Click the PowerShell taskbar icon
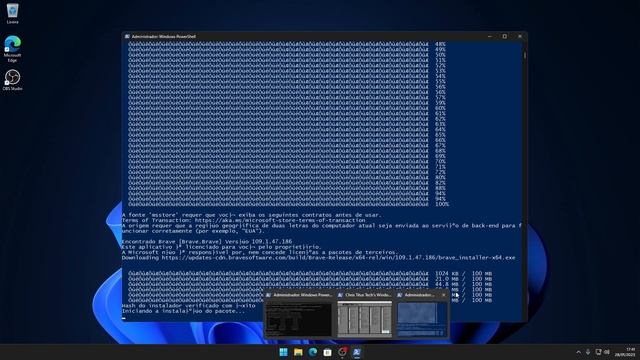 [x=357, y=352]
